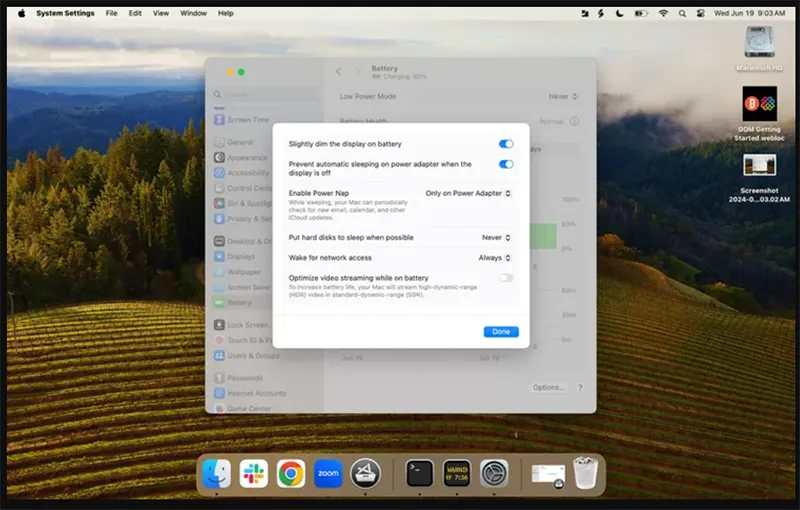This screenshot has width=800, height=510.
Task: Open the View menu
Action: [161, 13]
